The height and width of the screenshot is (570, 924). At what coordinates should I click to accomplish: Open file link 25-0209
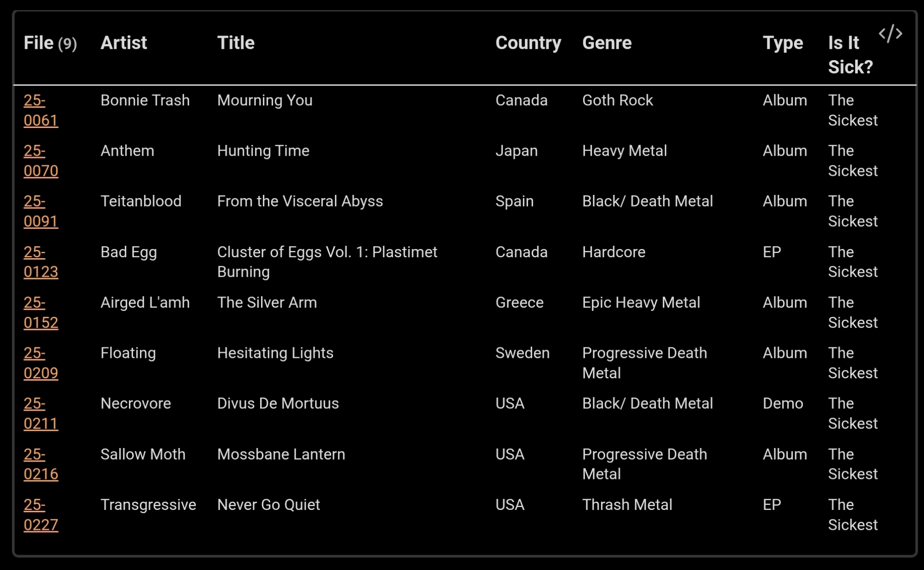pyautogui.click(x=41, y=363)
